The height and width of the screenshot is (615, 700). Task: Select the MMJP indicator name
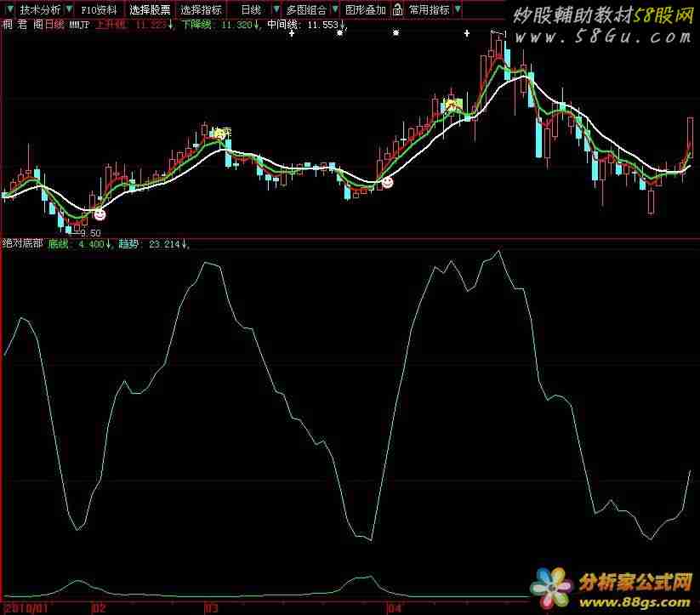pos(79,25)
